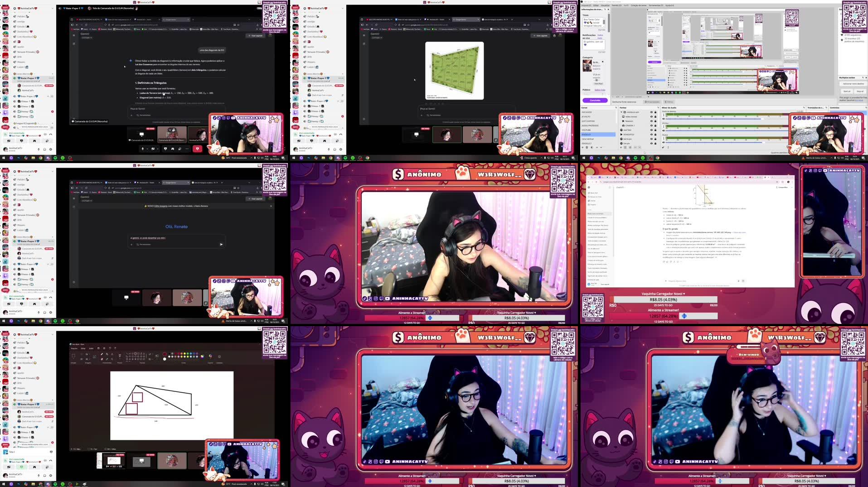Viewport: 868px width, 487px height.
Task: Select the Pencil tool in Paint
Action: click(102, 354)
